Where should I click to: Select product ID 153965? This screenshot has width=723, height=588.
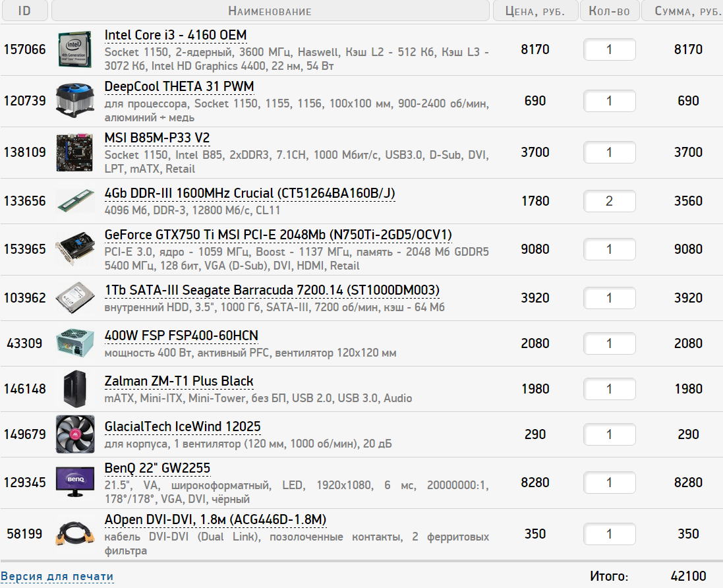(x=25, y=249)
